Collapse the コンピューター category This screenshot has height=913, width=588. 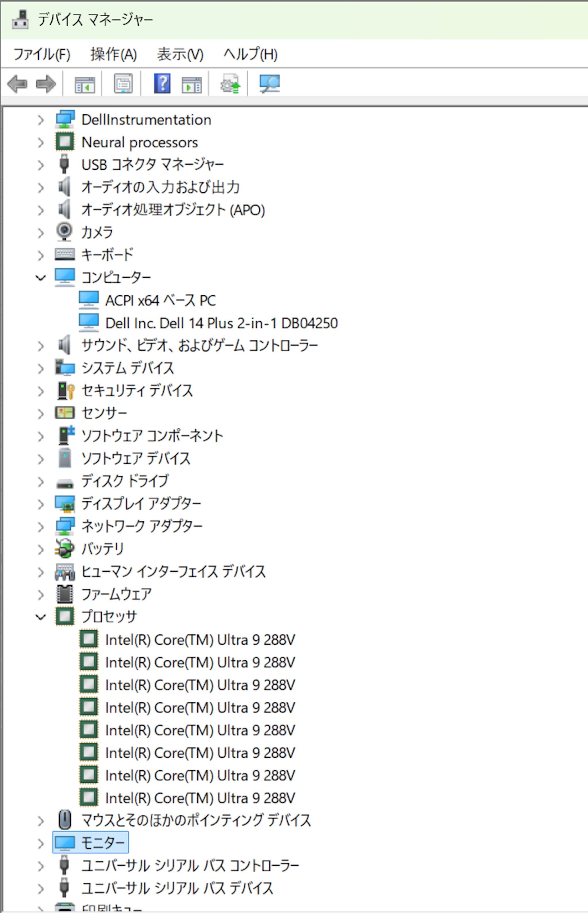point(40,278)
